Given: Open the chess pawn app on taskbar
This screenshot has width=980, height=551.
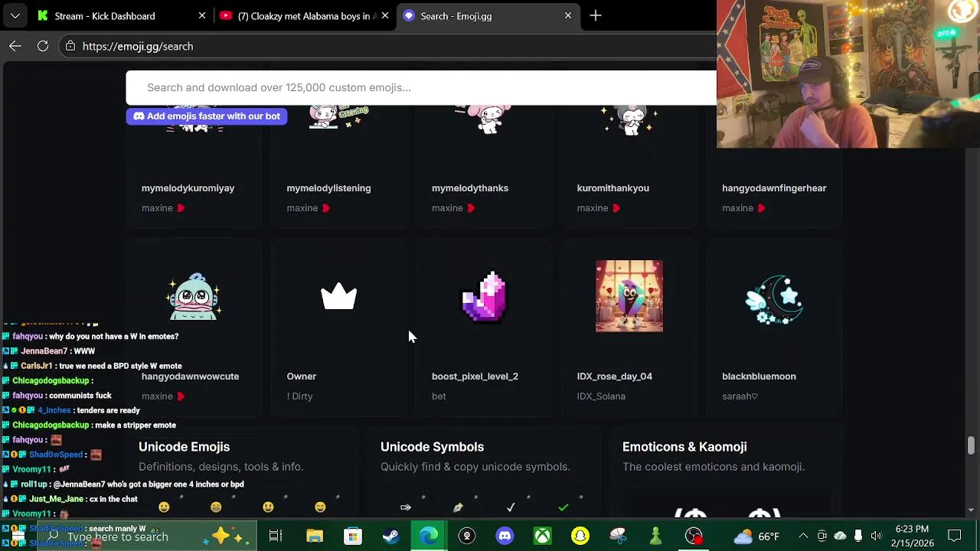Looking at the screenshot, I should tap(656, 536).
